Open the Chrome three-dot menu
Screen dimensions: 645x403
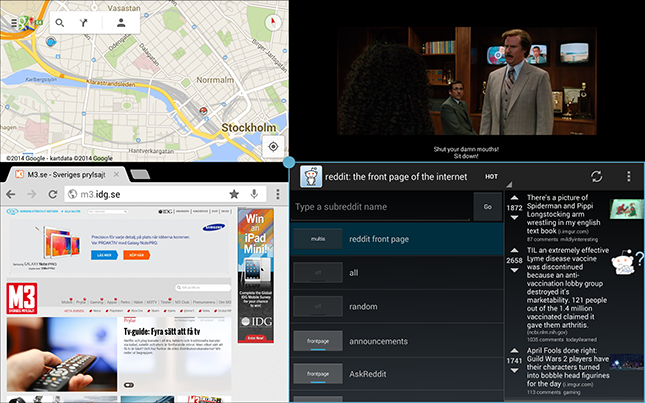279,194
